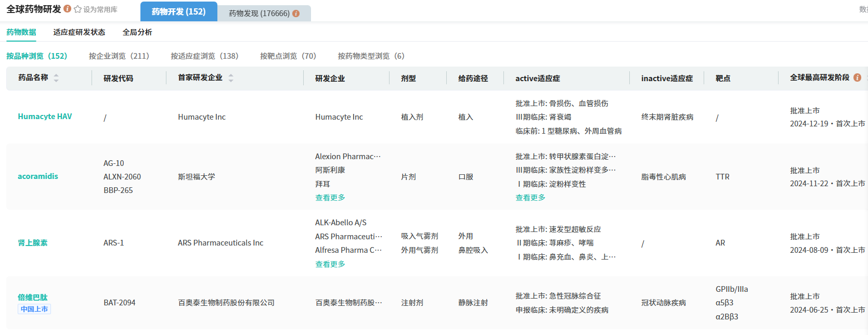Click the star icon 设为常用库

[78, 9]
